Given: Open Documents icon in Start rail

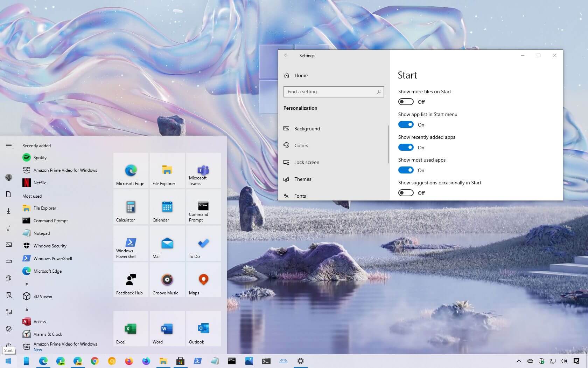Looking at the screenshot, I should pyautogui.click(x=9, y=194).
